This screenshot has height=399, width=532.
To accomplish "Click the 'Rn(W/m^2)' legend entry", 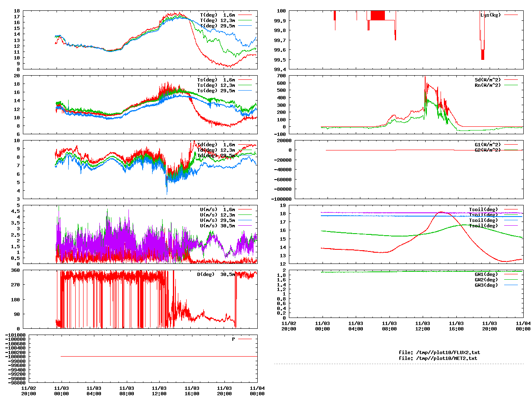I will (x=488, y=85).
